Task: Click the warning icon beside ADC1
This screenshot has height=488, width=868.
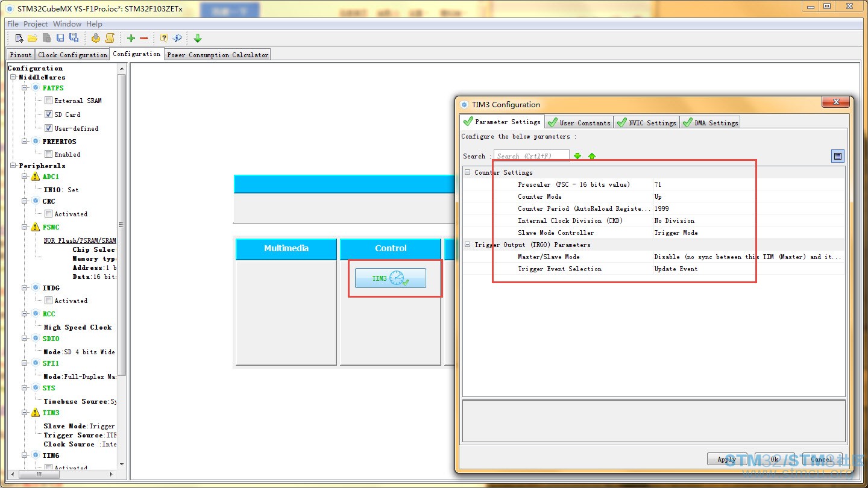Action: [x=36, y=177]
